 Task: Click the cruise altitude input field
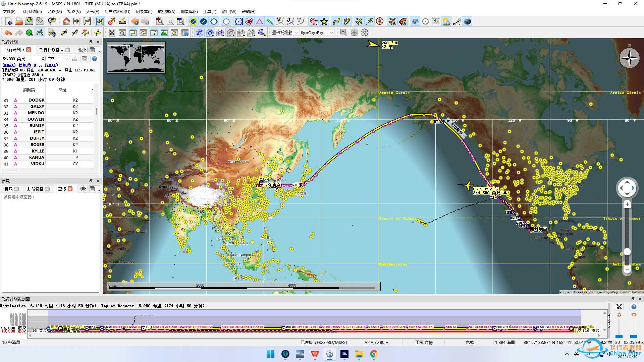coord(21,59)
